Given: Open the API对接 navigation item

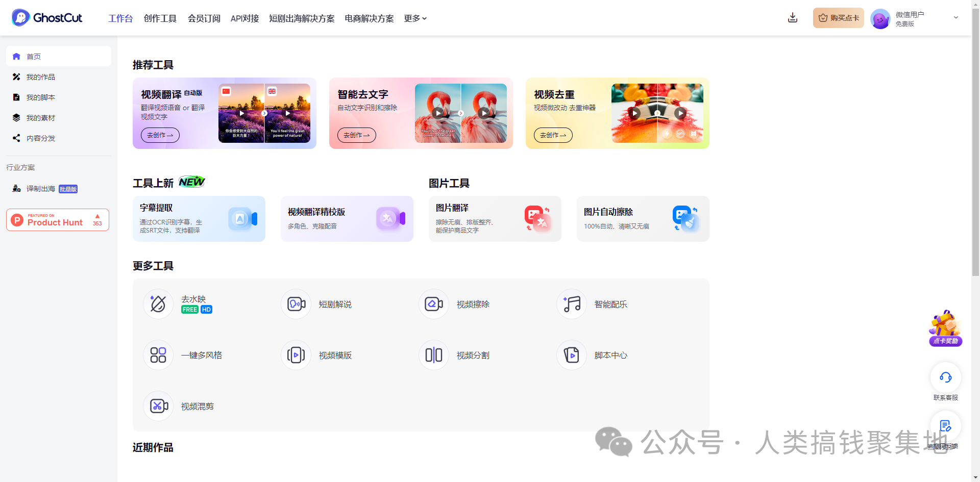Looking at the screenshot, I should 244,18.
